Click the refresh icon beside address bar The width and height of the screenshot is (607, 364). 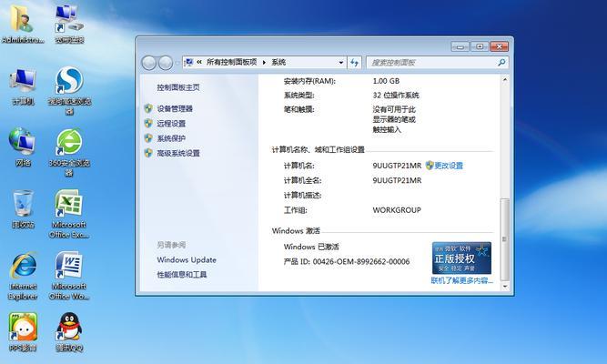[354, 63]
